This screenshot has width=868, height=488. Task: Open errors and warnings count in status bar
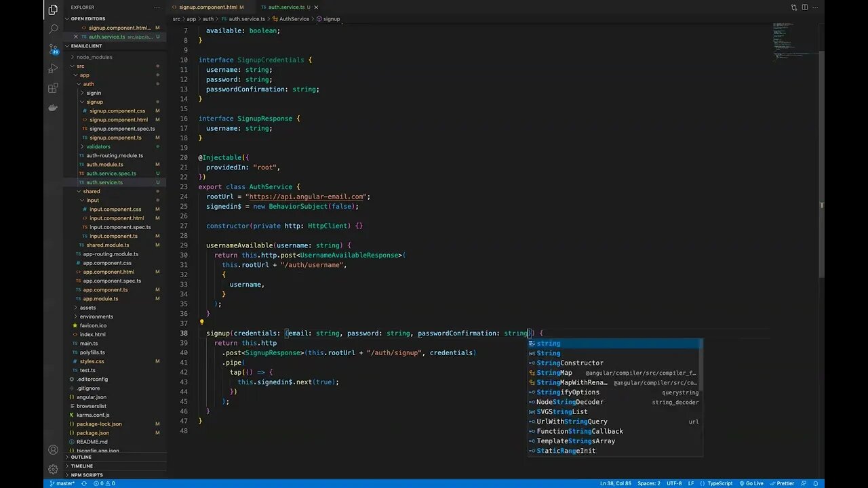tap(104, 483)
